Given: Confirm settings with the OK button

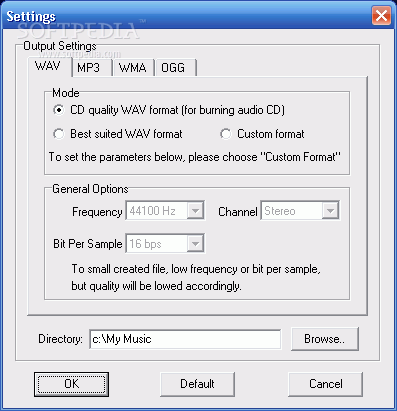Looking at the screenshot, I should (x=71, y=384).
